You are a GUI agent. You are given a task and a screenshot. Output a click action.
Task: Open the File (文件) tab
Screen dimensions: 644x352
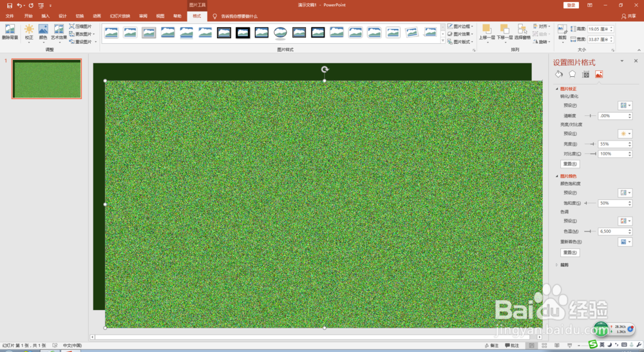(10, 16)
